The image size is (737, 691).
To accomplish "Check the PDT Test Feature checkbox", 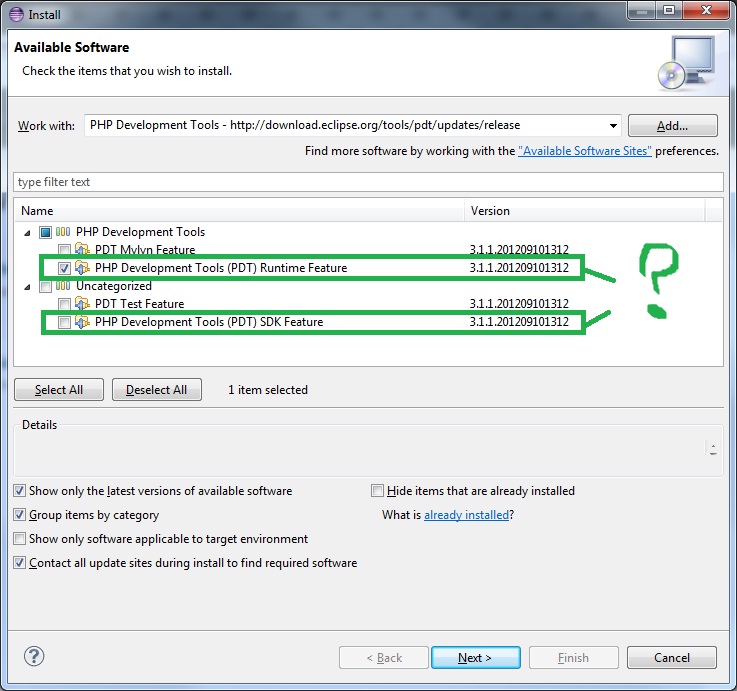I will (64, 304).
